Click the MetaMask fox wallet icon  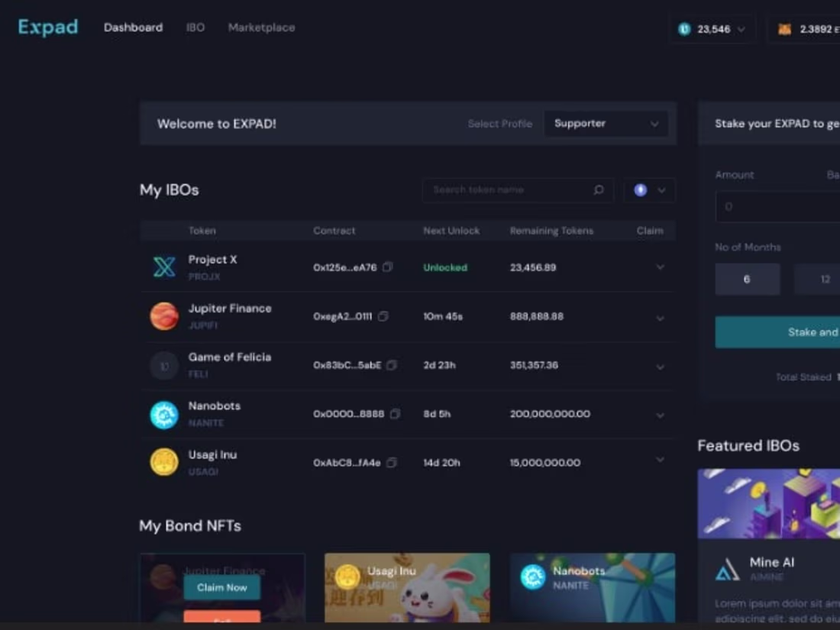pos(784,29)
